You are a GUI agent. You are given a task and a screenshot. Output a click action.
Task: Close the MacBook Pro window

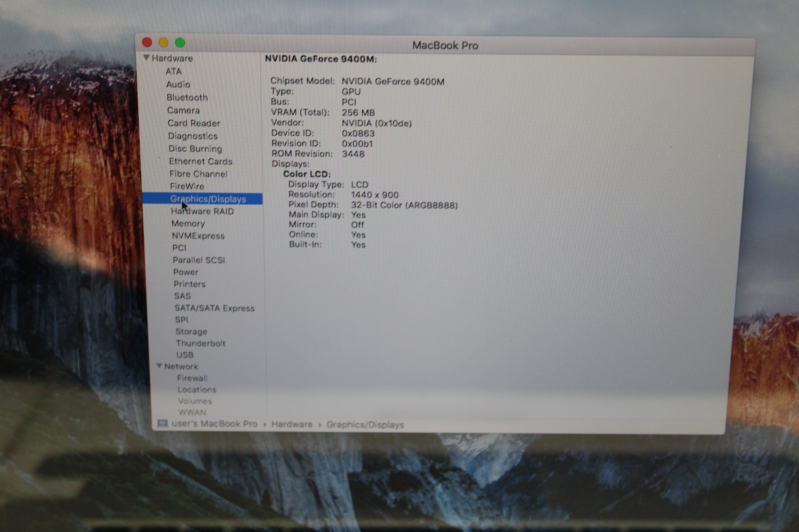point(147,42)
